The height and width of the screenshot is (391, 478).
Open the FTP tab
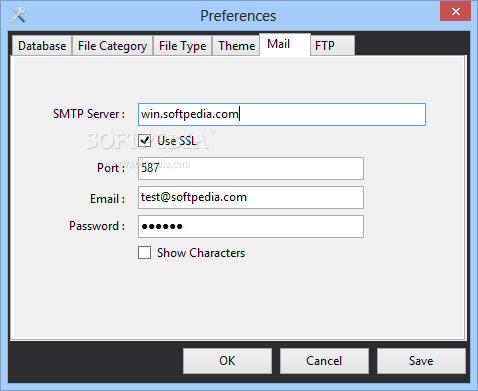(x=332, y=46)
